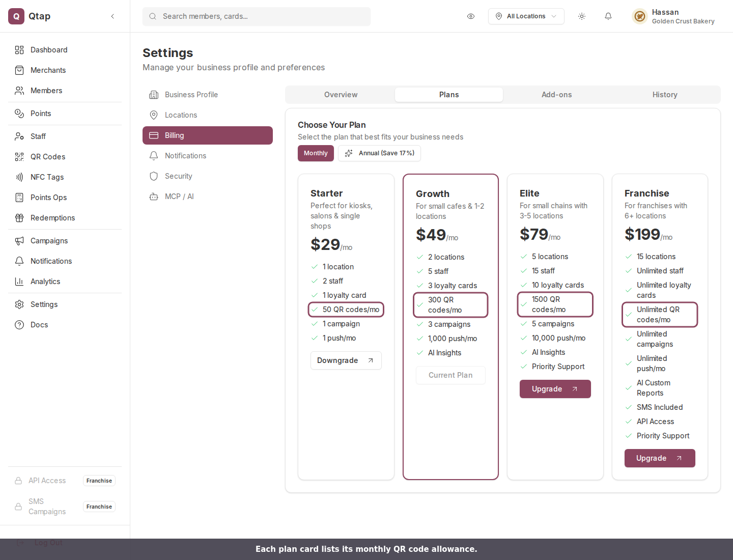
Task: Open the notifications bell in top bar
Action: [x=608, y=16]
